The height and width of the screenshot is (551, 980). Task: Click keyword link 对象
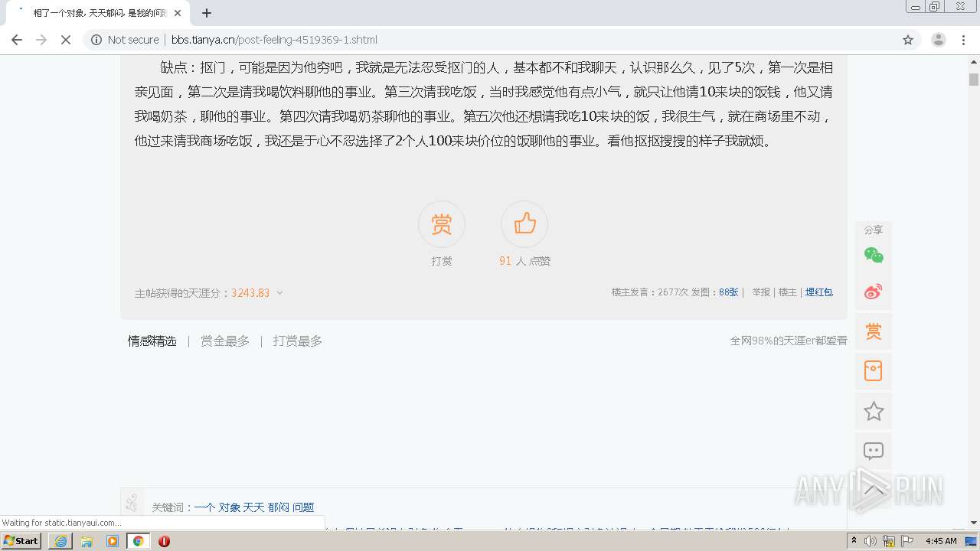[229, 507]
